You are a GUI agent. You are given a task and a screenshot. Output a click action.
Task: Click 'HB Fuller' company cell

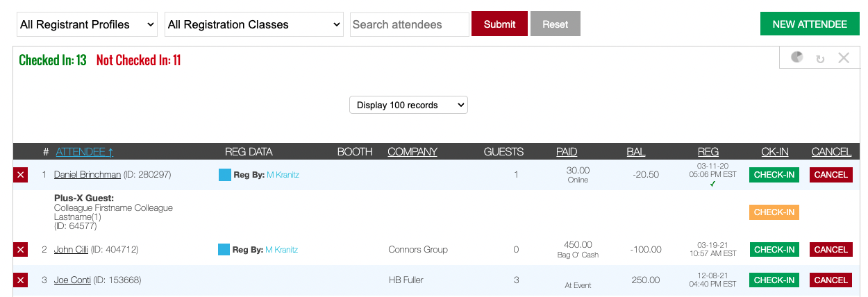point(406,280)
